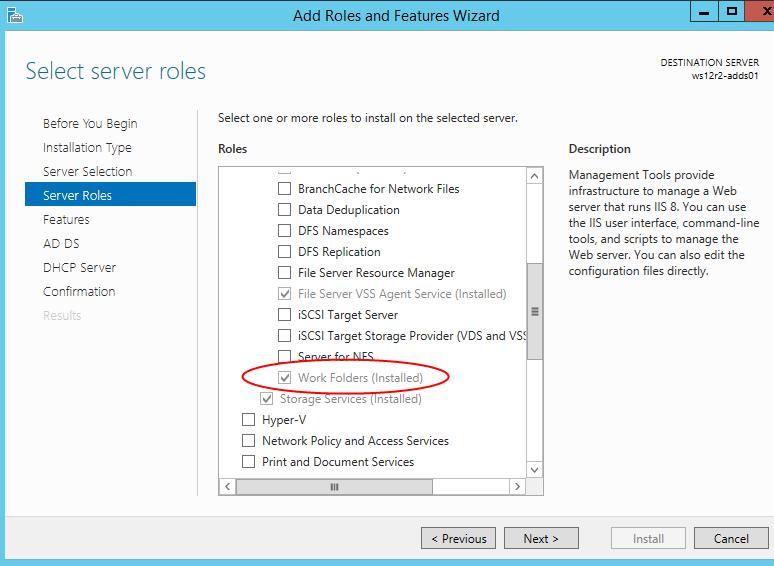Click the Next button

click(x=541, y=538)
